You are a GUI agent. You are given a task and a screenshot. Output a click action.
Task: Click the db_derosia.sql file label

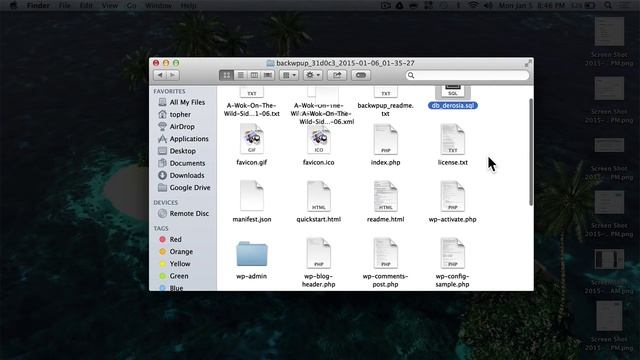pos(453,105)
